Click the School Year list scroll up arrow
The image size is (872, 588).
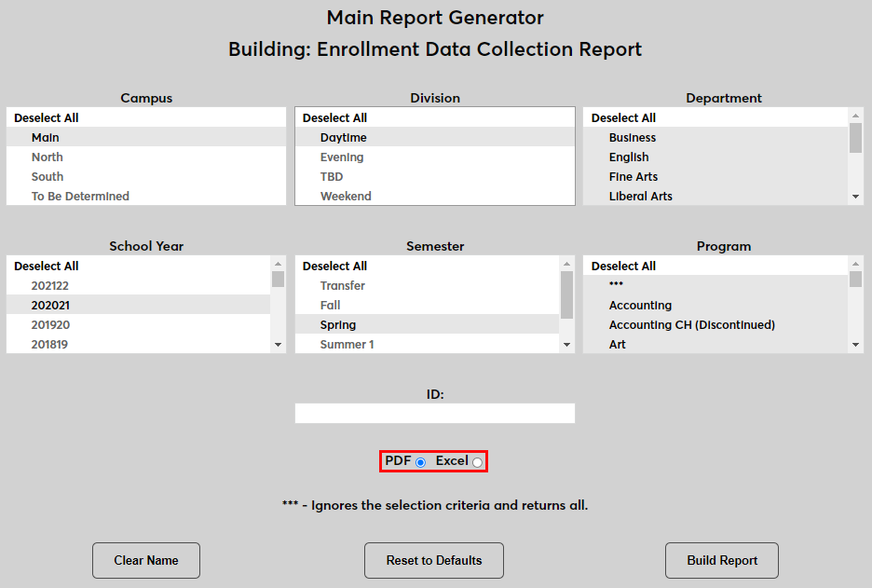tap(278, 264)
